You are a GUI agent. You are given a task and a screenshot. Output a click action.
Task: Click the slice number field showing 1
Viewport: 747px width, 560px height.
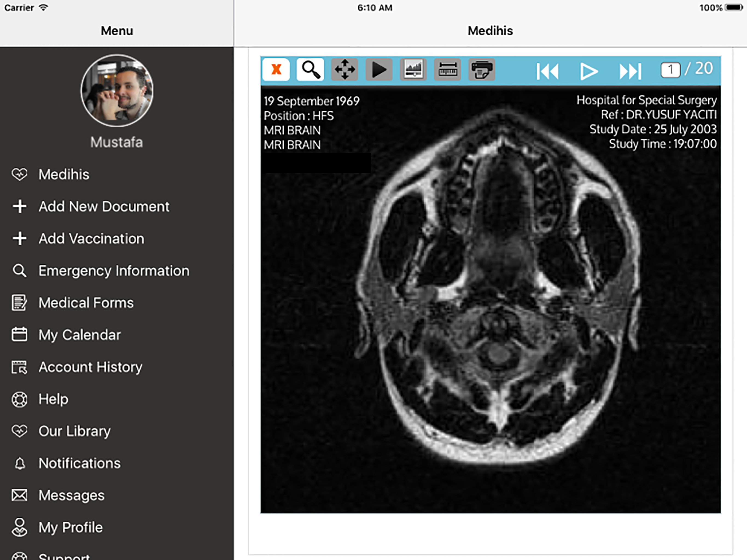670,70
